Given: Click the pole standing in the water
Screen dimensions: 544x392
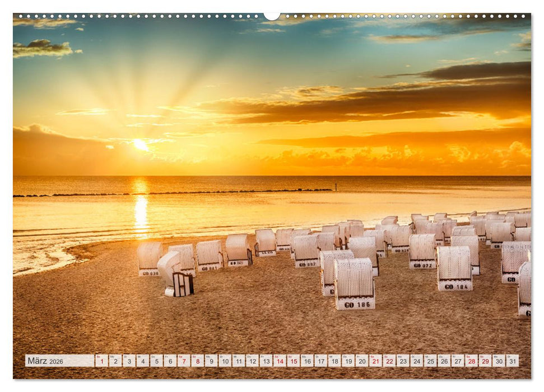Looking at the screenshot, I should click(336, 186).
